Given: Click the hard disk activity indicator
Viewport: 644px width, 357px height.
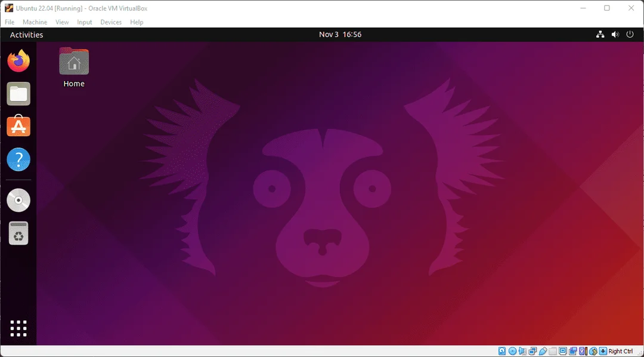Looking at the screenshot, I should coord(502,351).
